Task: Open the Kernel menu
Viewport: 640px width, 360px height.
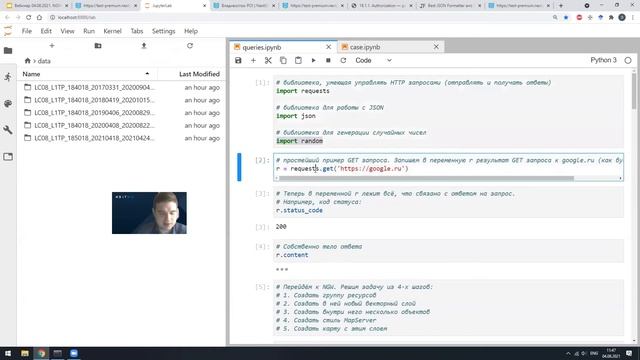Action: [x=113, y=31]
